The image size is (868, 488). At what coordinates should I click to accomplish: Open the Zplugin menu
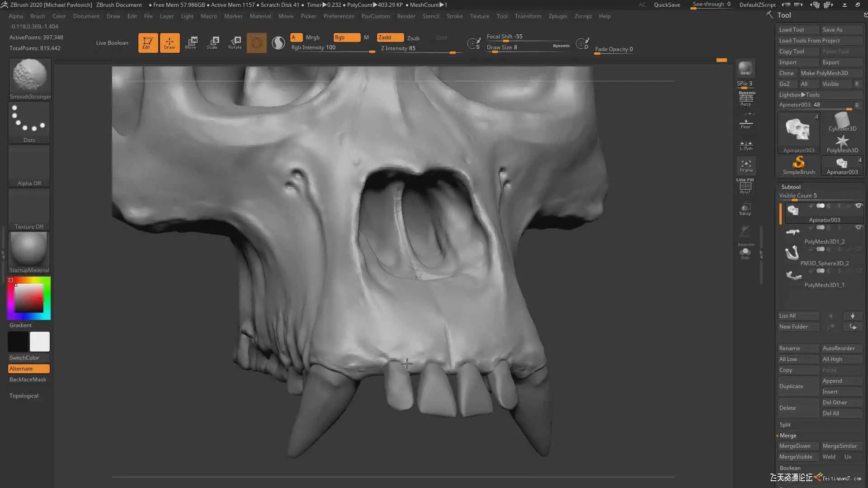tap(557, 16)
